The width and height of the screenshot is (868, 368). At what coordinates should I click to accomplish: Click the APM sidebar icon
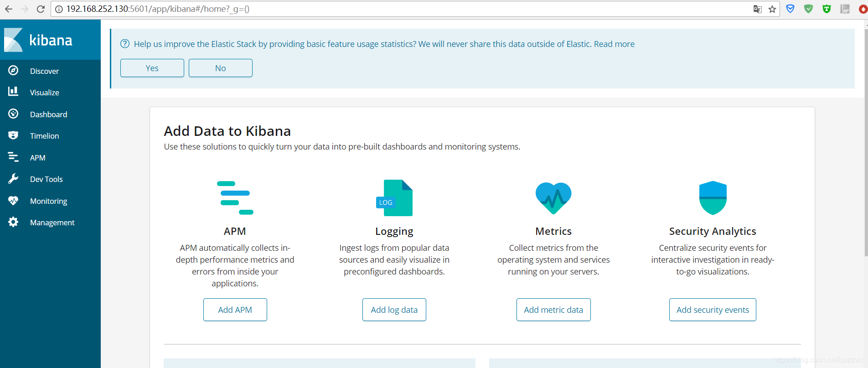(13, 157)
